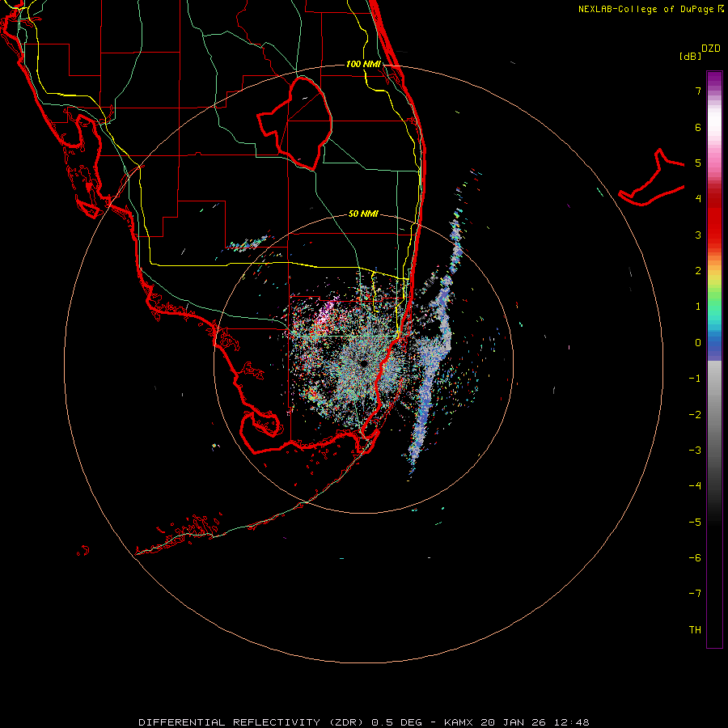Click the Lake Okeechobee outline on the map

pos(294,123)
